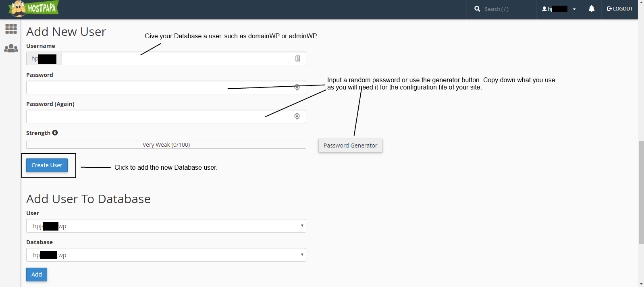
Task: Open the Password Generator
Action: 350,146
